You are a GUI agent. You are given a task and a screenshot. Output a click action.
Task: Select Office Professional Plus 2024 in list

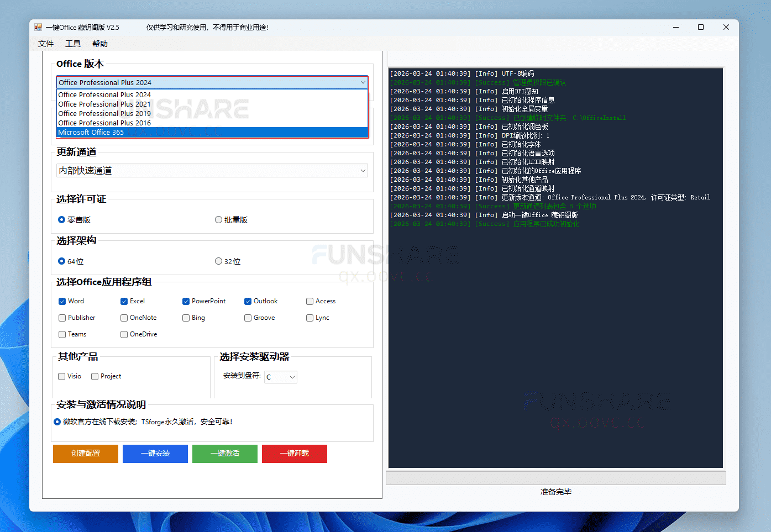click(x=212, y=95)
